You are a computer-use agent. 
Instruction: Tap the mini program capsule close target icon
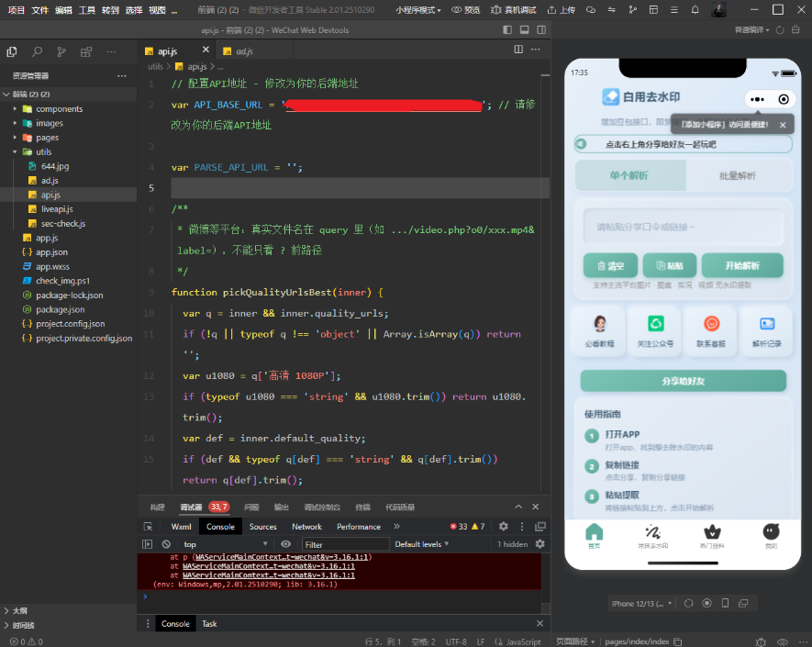tap(784, 99)
